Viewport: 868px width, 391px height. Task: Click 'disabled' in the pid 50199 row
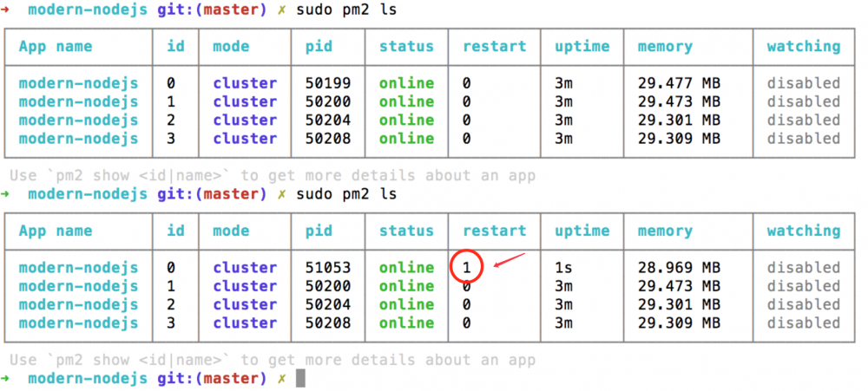click(x=803, y=83)
